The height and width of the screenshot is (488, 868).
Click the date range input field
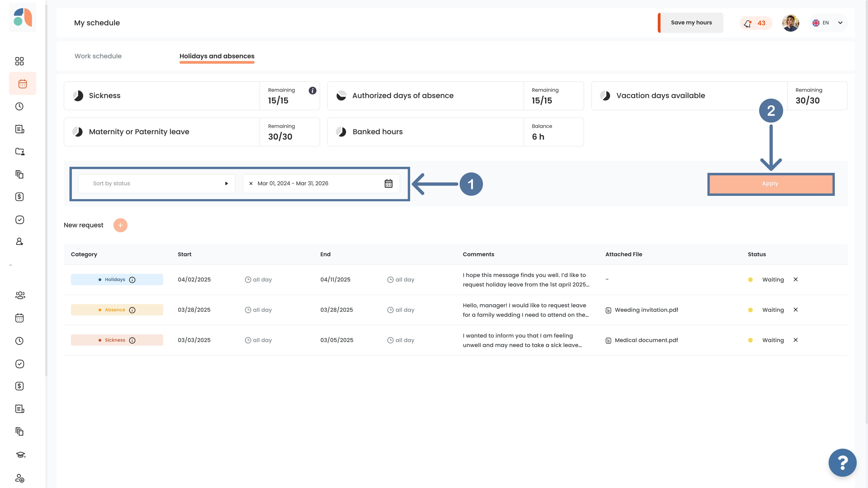click(321, 183)
